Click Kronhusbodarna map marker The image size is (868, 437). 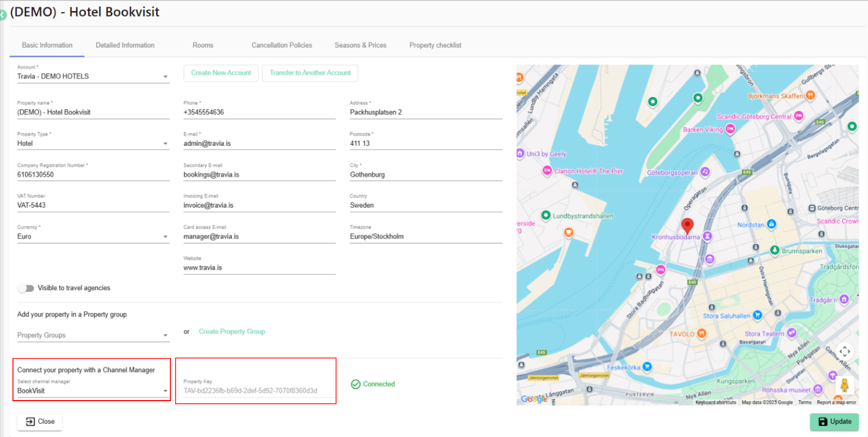(x=707, y=236)
